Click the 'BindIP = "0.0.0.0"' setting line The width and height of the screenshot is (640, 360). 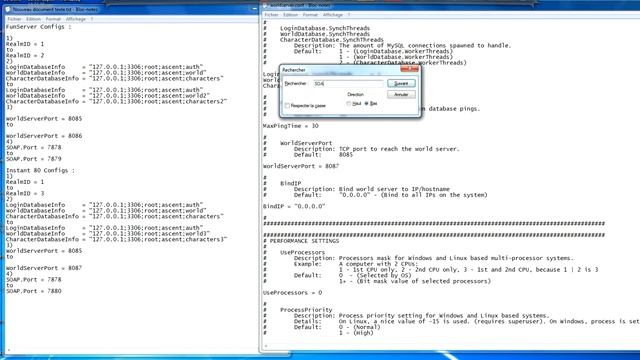click(x=294, y=207)
